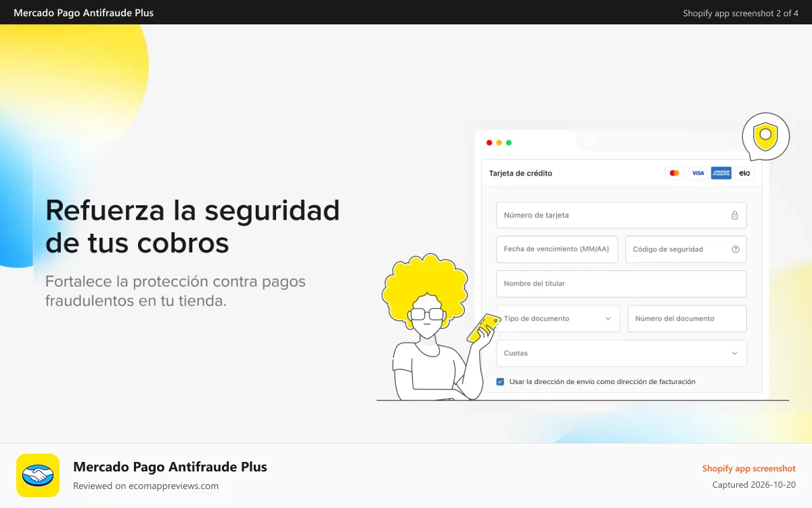
Task: Click the Amex card logo
Action: [x=721, y=173]
